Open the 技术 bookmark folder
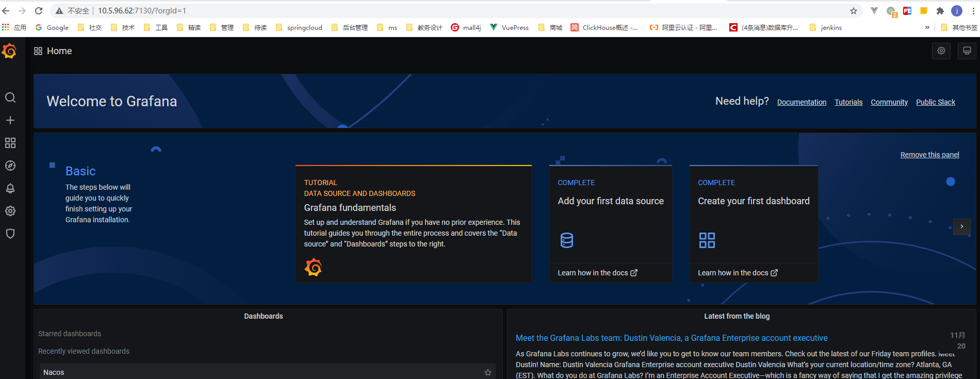 [x=123, y=27]
